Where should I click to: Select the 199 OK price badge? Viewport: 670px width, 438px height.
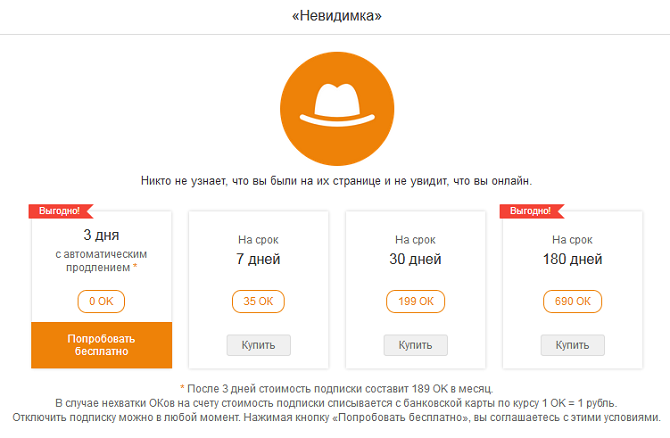coord(415,301)
